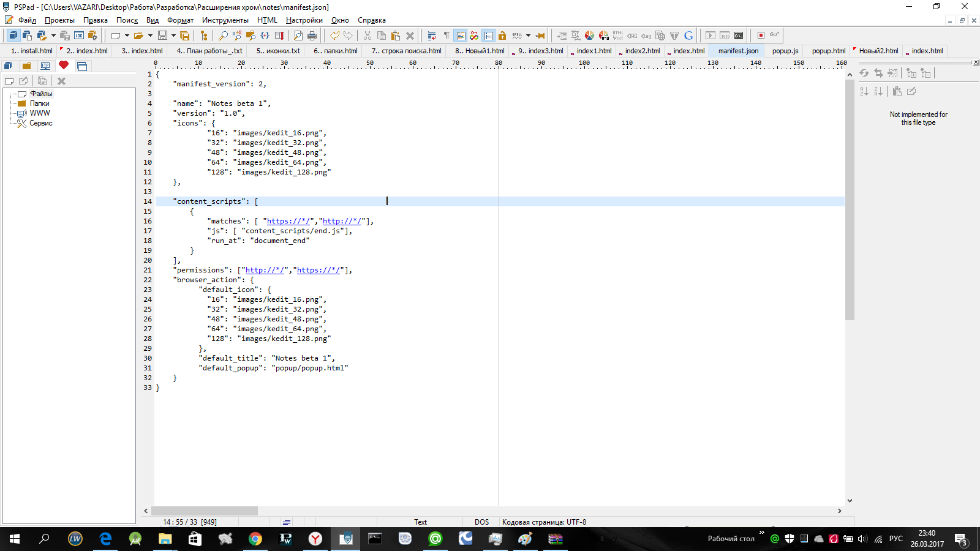Click the Find magnifier icon in toolbar
Viewport: 980px width, 551px height.
[223, 36]
